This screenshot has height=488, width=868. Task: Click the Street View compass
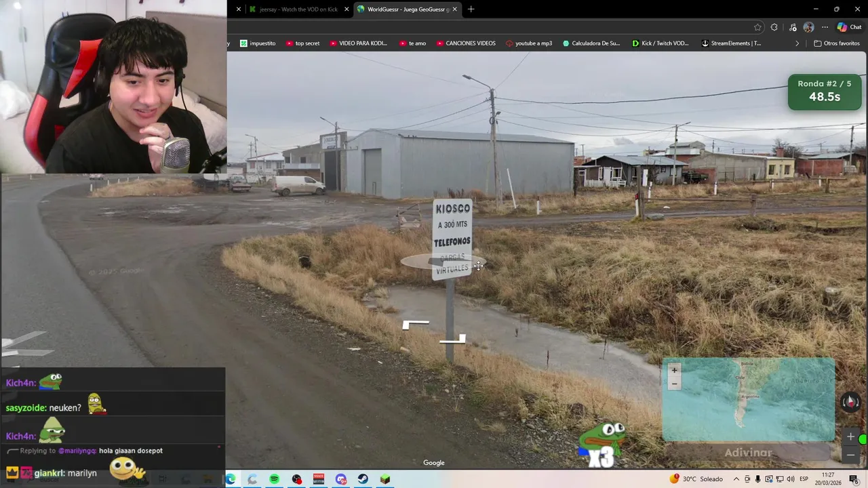click(850, 402)
